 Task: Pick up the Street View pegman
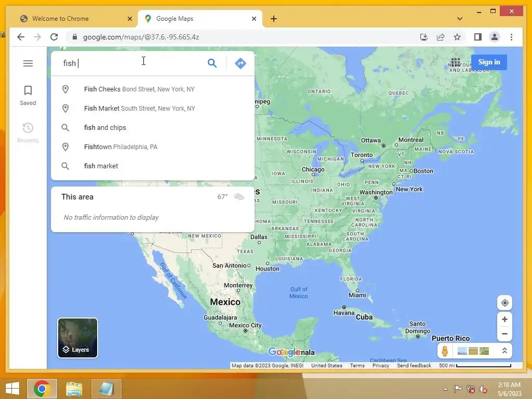point(445,351)
